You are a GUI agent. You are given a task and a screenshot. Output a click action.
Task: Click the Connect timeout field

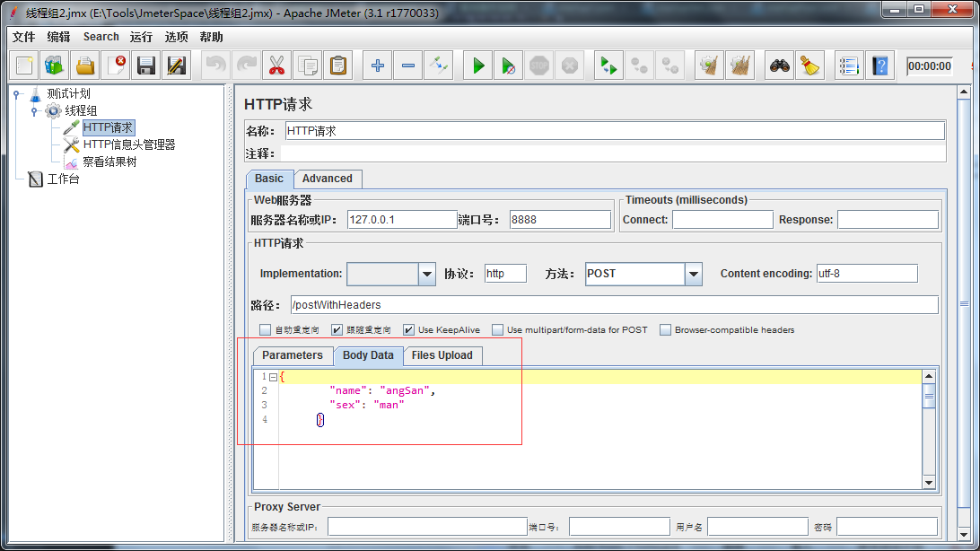(722, 220)
